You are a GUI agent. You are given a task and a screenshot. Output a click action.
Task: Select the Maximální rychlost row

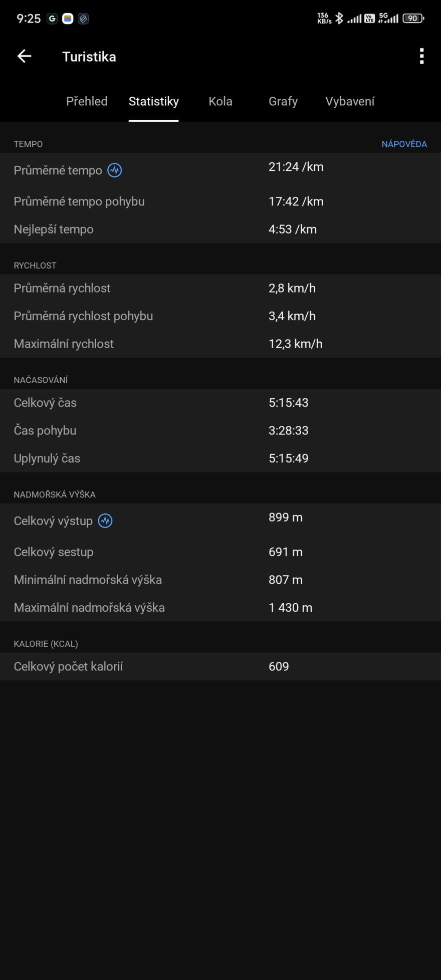pos(220,344)
